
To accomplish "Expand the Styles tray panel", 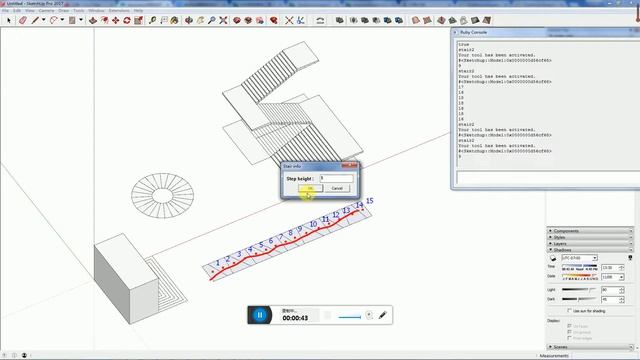I will (x=590, y=237).
